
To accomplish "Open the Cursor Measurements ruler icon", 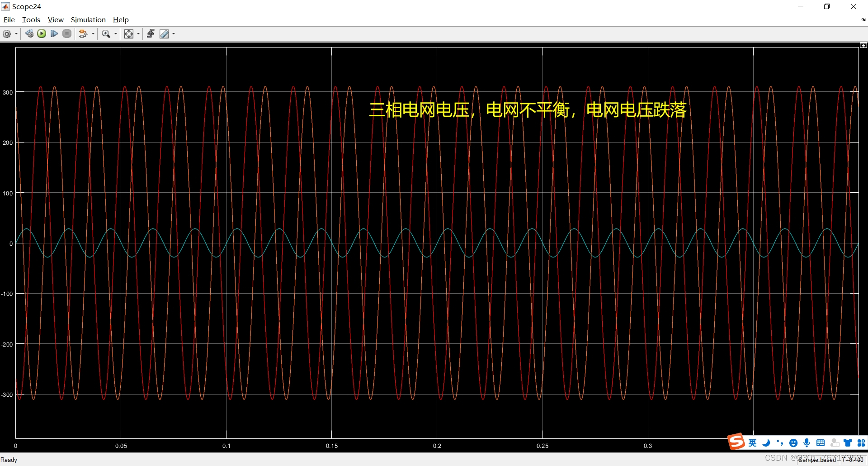I will coord(164,34).
